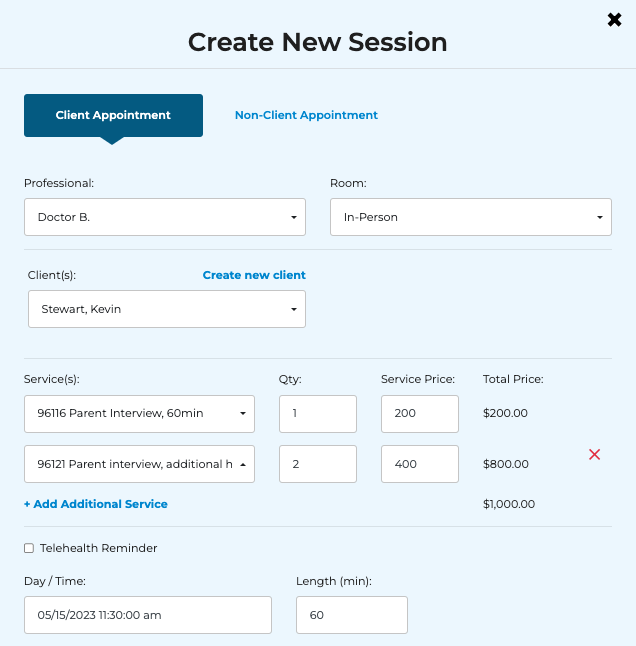Click the Qty field containing 2

(x=317, y=464)
